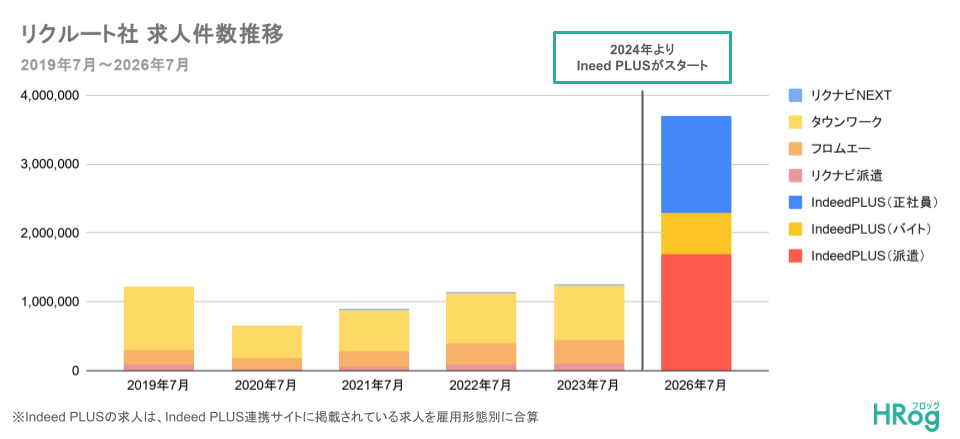
Task: Click the chart title リクルート社 求人件数推移
Action: [152, 35]
